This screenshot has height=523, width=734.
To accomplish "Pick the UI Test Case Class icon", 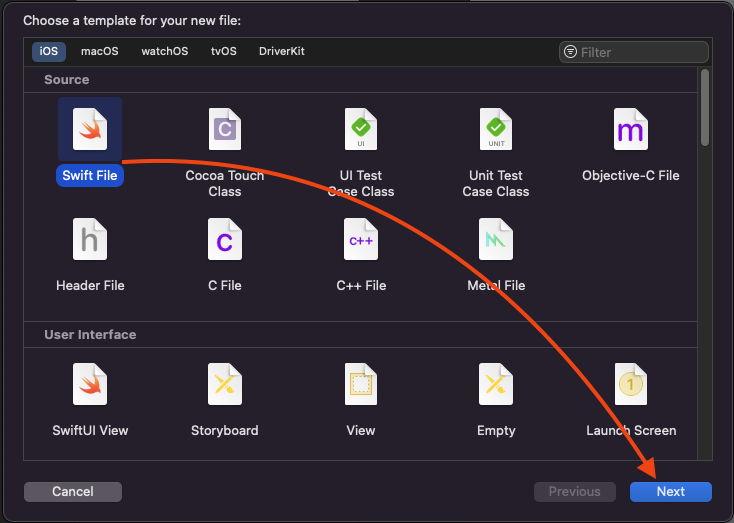I will (x=361, y=129).
